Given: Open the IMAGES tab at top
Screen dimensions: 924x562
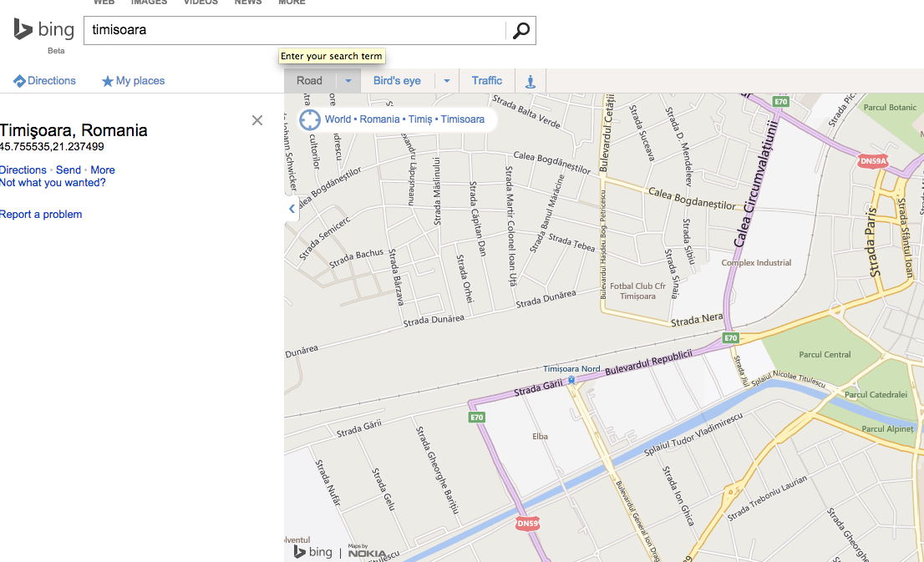Looking at the screenshot, I should 149,3.
